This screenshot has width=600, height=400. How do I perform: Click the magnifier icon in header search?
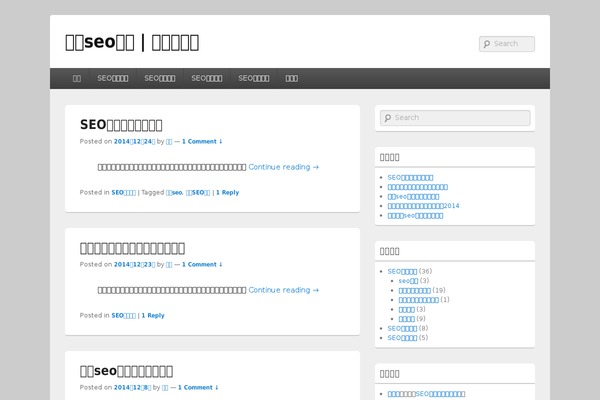tap(486, 44)
